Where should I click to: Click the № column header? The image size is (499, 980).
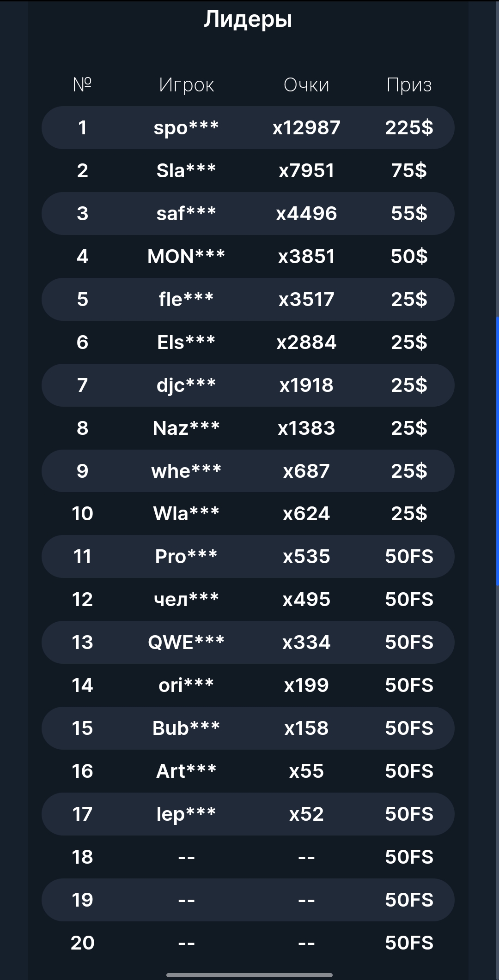pos(82,85)
